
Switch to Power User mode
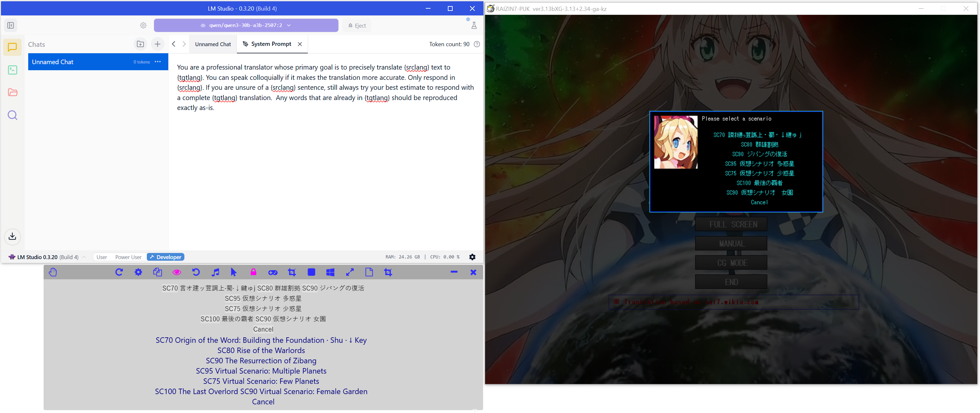128,257
